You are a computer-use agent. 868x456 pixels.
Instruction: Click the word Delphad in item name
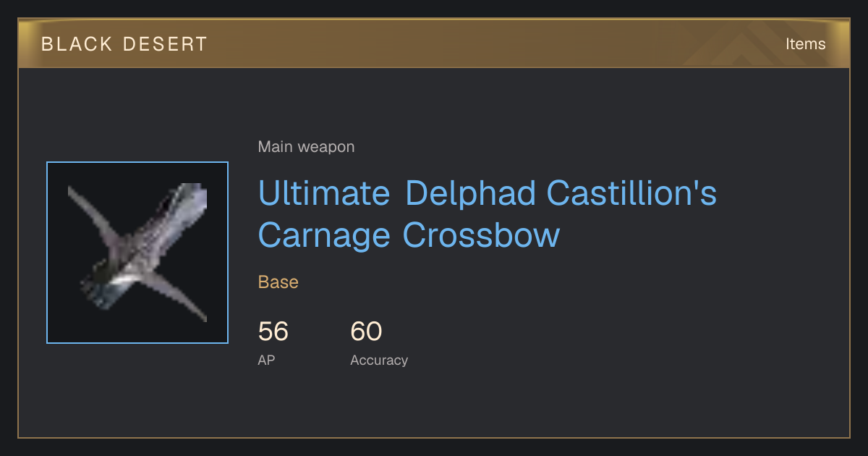(470, 193)
